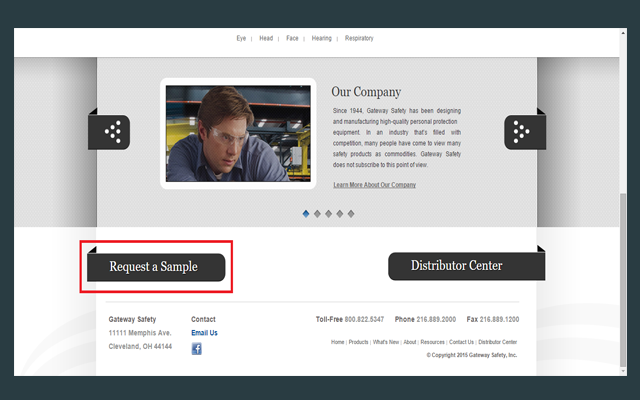Open the Eye product category
Viewport: 640px width, 400px height.
tap(241, 38)
